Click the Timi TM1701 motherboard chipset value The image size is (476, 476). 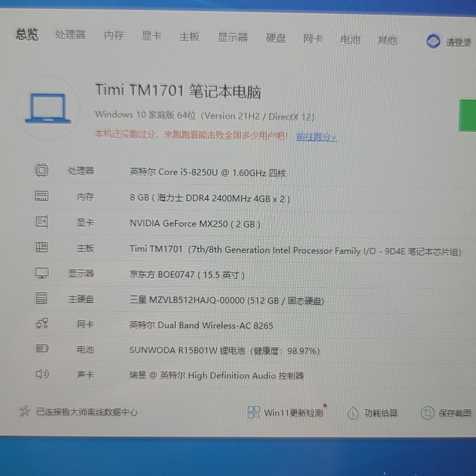click(295, 251)
